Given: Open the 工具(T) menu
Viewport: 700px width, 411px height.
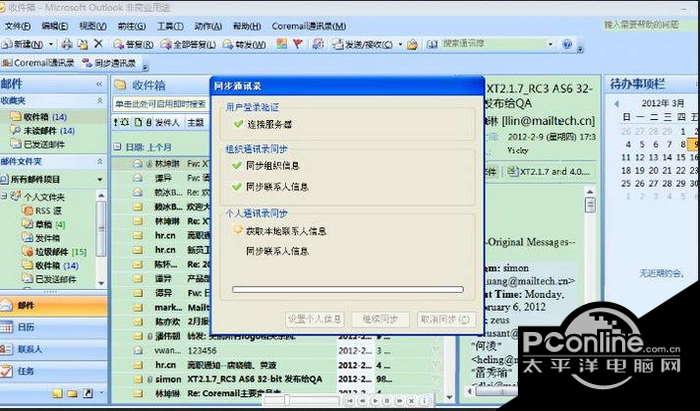Looking at the screenshot, I should coord(170,26).
